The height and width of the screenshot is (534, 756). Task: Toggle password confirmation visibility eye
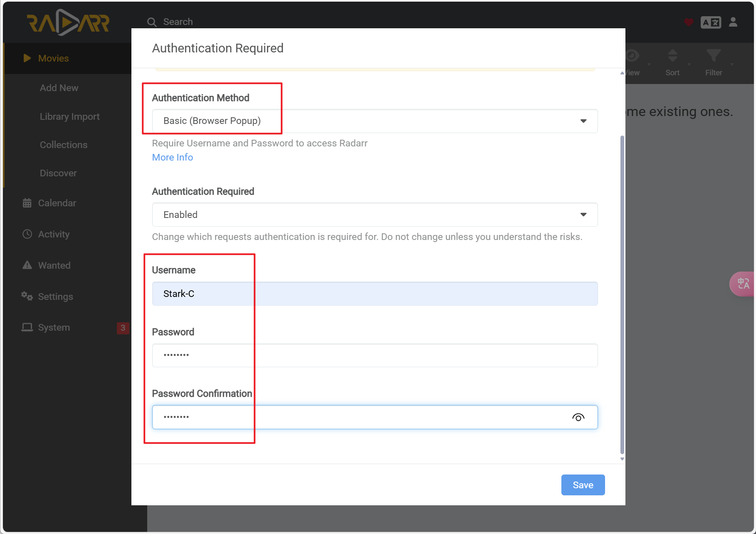tap(578, 417)
